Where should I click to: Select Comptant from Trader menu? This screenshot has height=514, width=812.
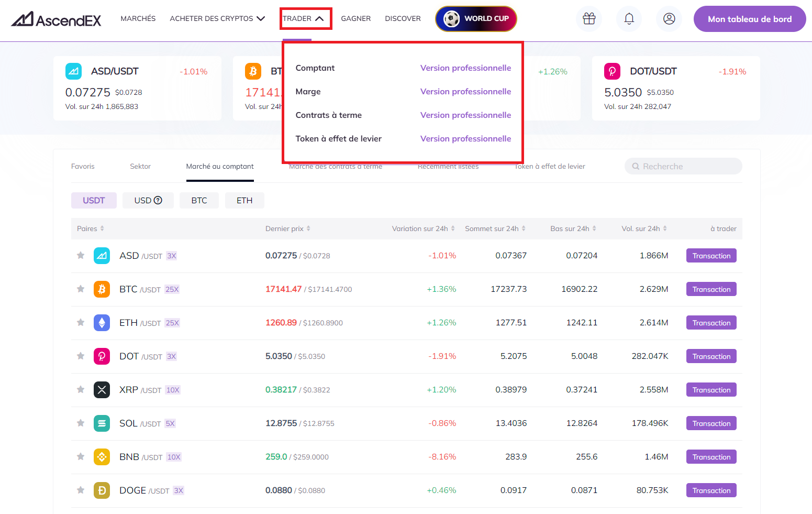click(x=315, y=68)
